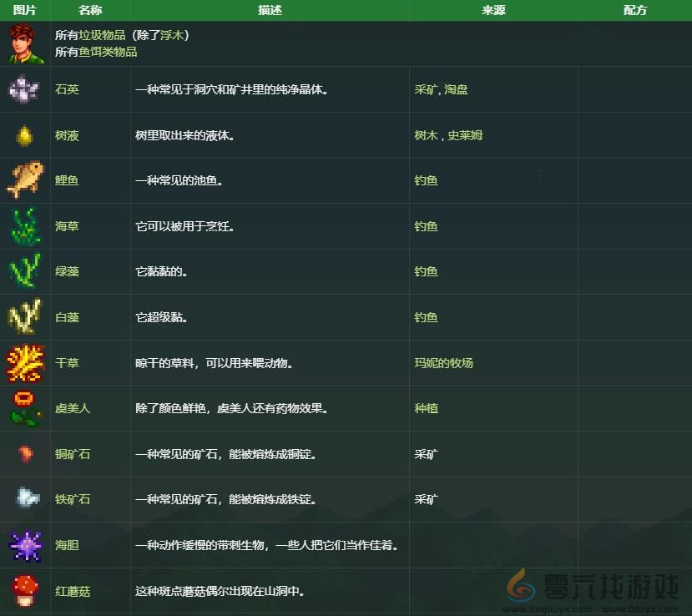Click the white algae (白藻) icon
This screenshot has height=616, width=692.
24,317
